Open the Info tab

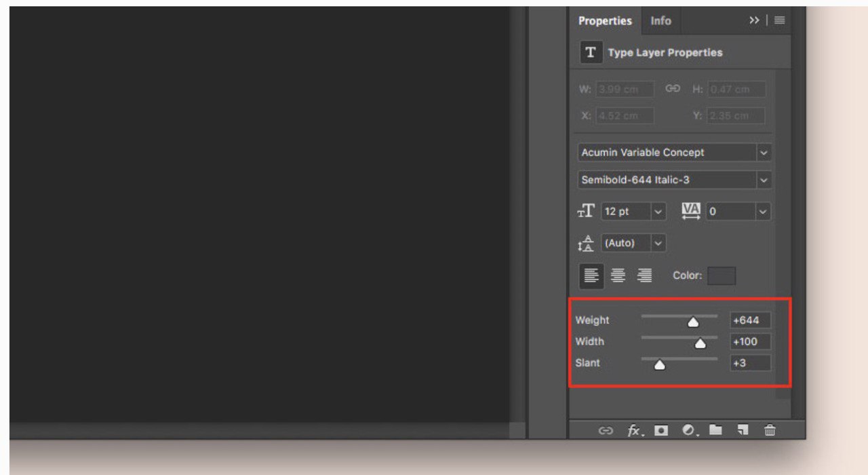[x=660, y=21]
